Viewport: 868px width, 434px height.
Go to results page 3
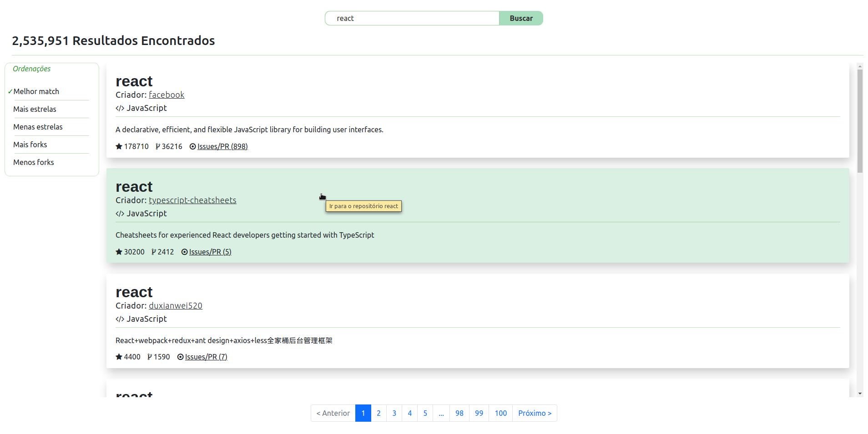[x=394, y=413]
